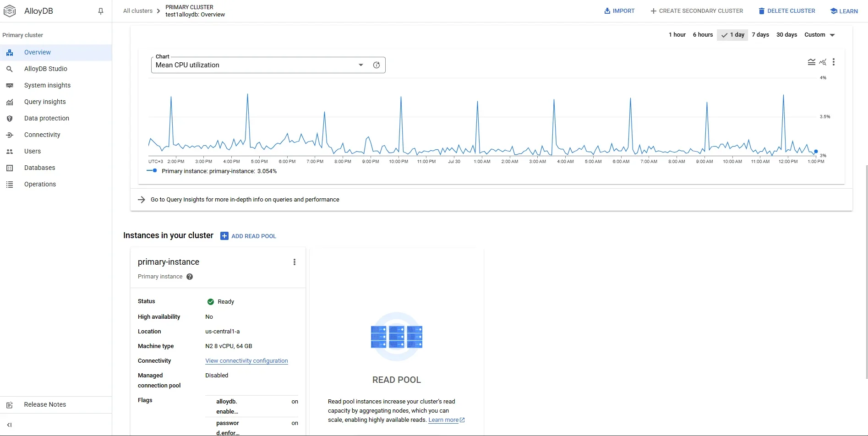The height and width of the screenshot is (436, 868).
Task: Select the 7 days time range
Action: [x=760, y=34]
